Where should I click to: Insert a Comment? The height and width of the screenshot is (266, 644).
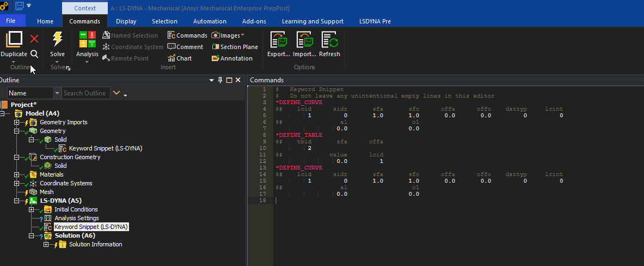coord(185,47)
